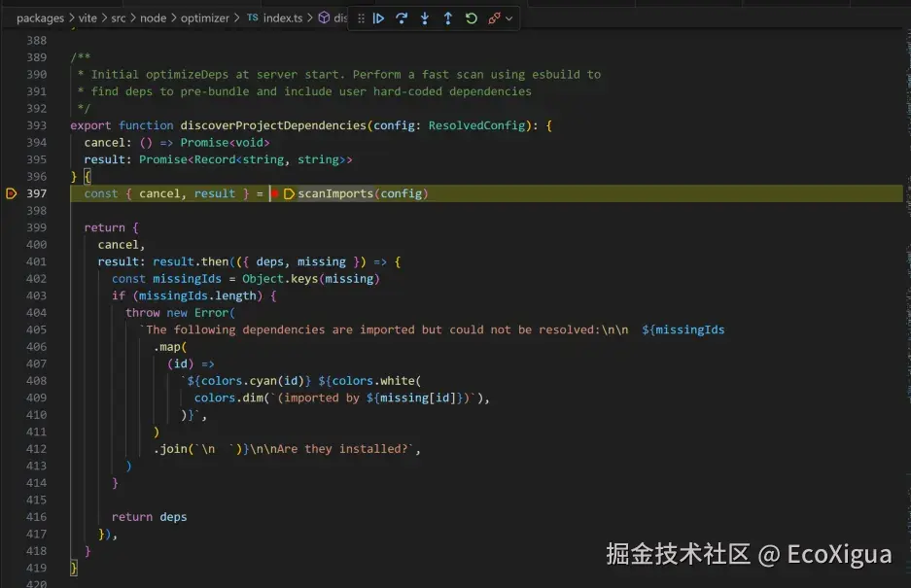The height and width of the screenshot is (588, 911).
Task: Click colors.dim call on line 409
Action: pos(228,398)
